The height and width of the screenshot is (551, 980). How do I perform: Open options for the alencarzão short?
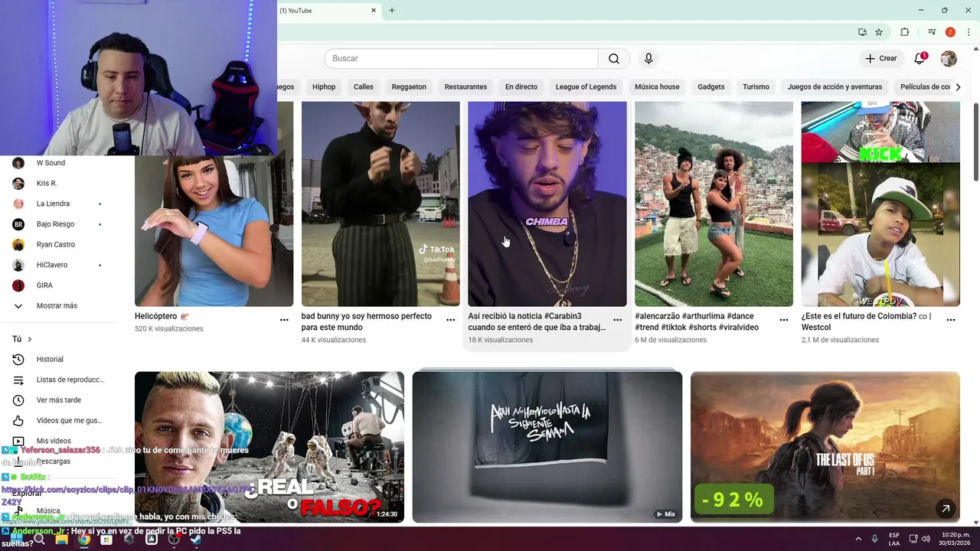[784, 320]
